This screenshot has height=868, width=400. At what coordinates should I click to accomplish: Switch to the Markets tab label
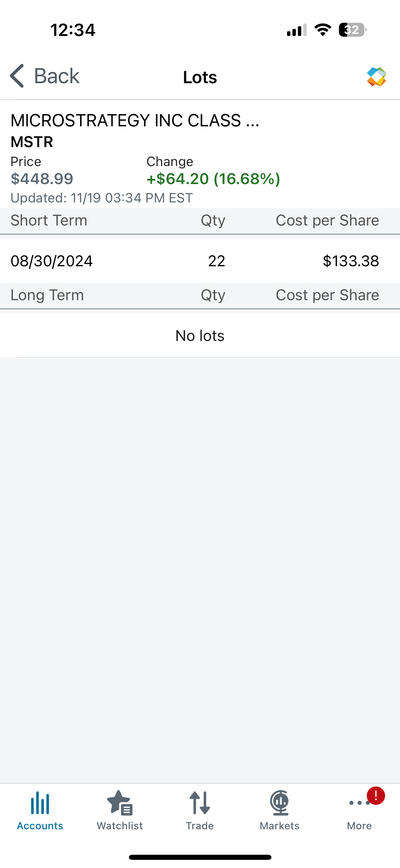(x=280, y=826)
